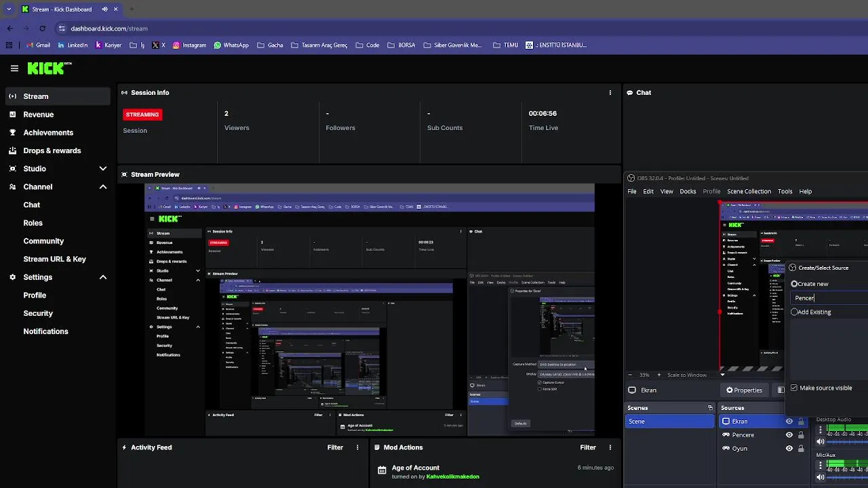Open the Kahvekolikmakedon user link
This screenshot has height=488, width=868.
pos(452,476)
